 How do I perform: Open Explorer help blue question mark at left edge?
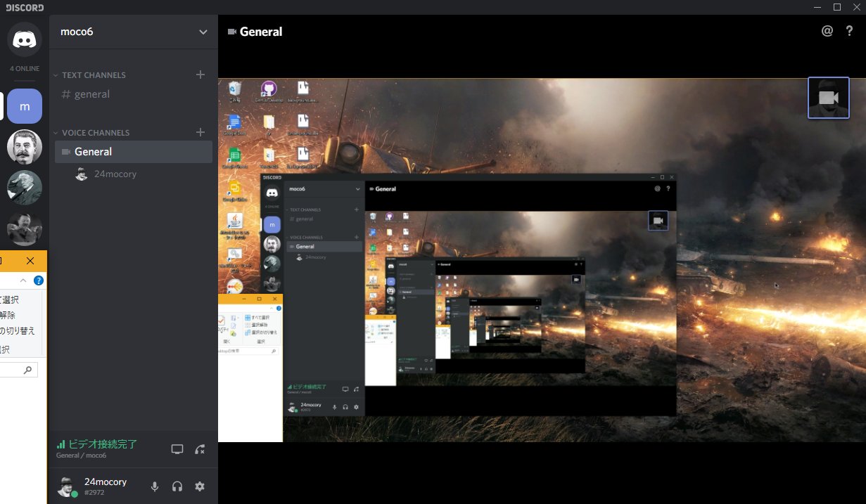39,280
